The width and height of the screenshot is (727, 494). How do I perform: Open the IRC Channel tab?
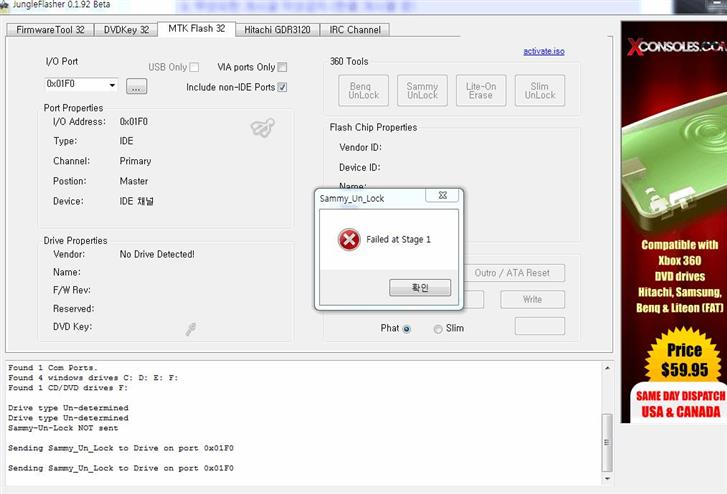pos(355,30)
